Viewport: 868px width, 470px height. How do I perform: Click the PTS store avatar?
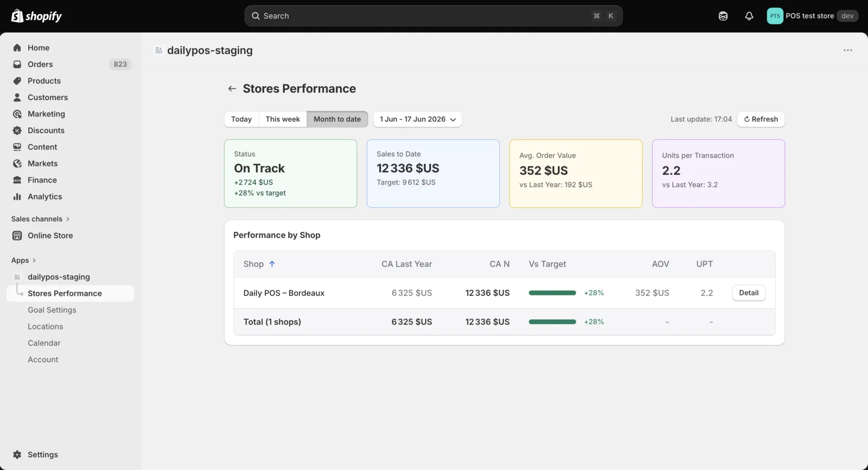click(x=775, y=16)
